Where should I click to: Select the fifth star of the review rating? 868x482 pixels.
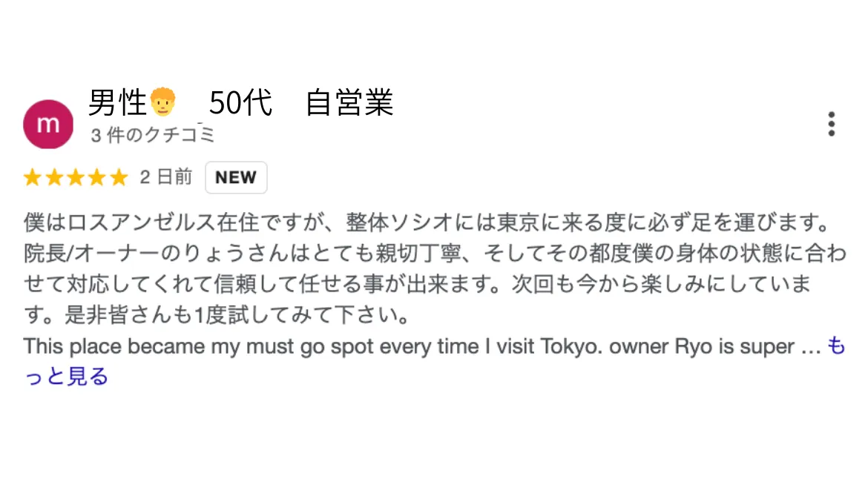pos(119,176)
